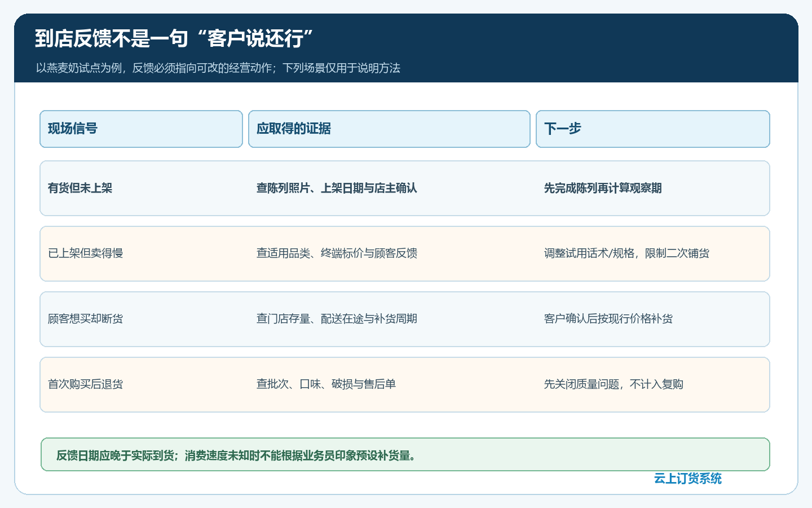This screenshot has width=812, height=508.
Task: Open the 云上订货系统 link
Action: pos(687,479)
